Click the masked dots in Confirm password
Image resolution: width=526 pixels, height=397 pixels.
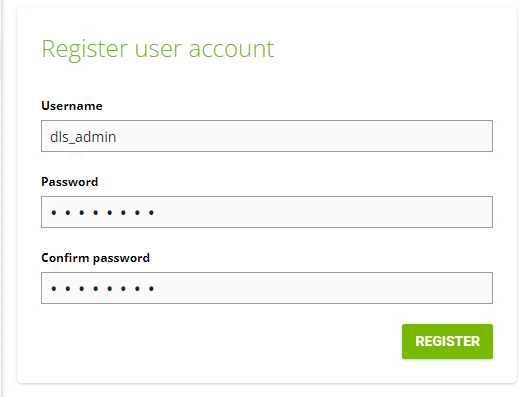[102, 288]
